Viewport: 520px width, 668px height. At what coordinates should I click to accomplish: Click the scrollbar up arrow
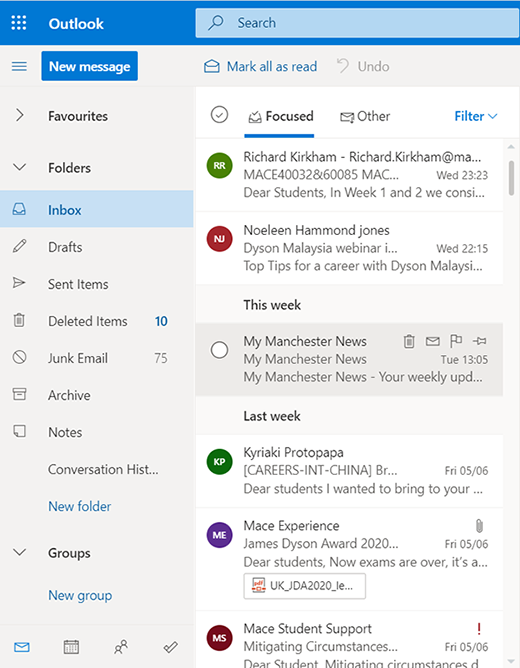point(511,147)
